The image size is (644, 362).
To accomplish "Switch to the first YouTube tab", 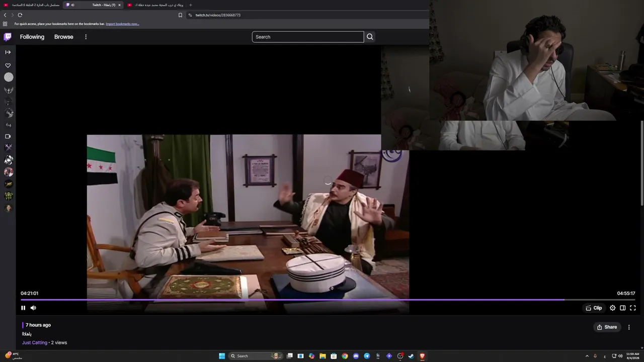I will point(31,5).
